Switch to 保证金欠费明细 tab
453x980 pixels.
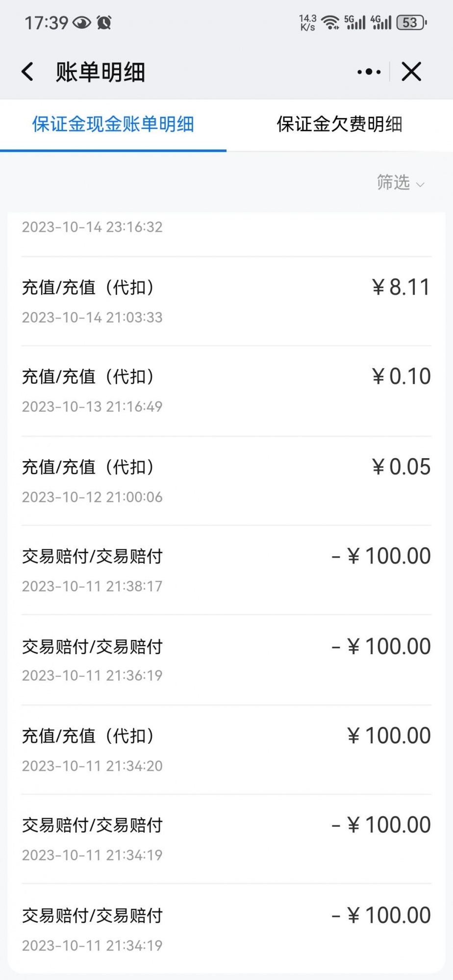point(340,124)
